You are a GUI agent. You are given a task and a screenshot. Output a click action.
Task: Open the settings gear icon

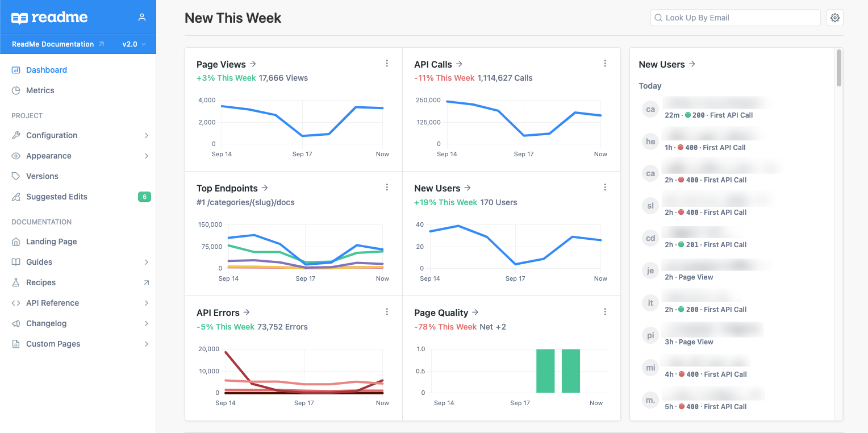(835, 18)
